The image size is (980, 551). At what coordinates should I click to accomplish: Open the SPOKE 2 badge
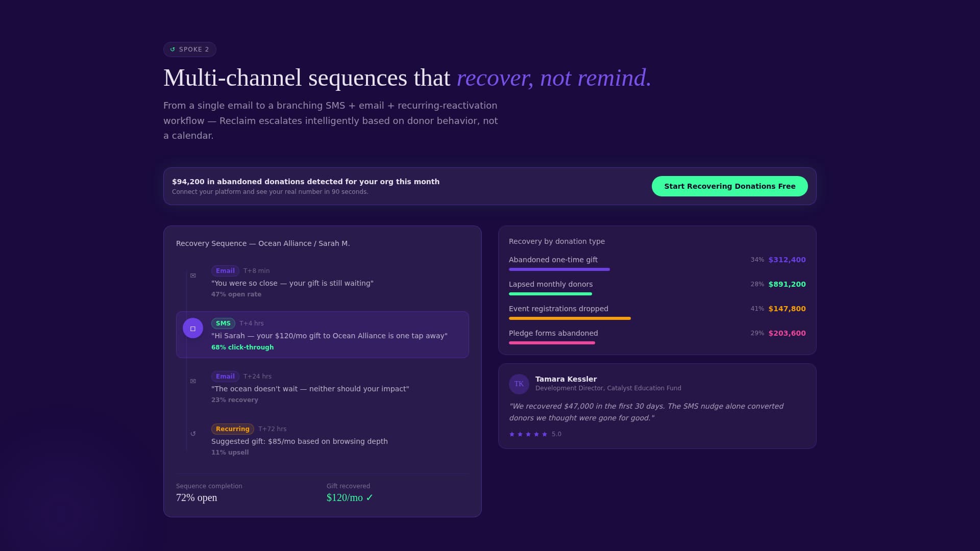pyautogui.click(x=190, y=49)
